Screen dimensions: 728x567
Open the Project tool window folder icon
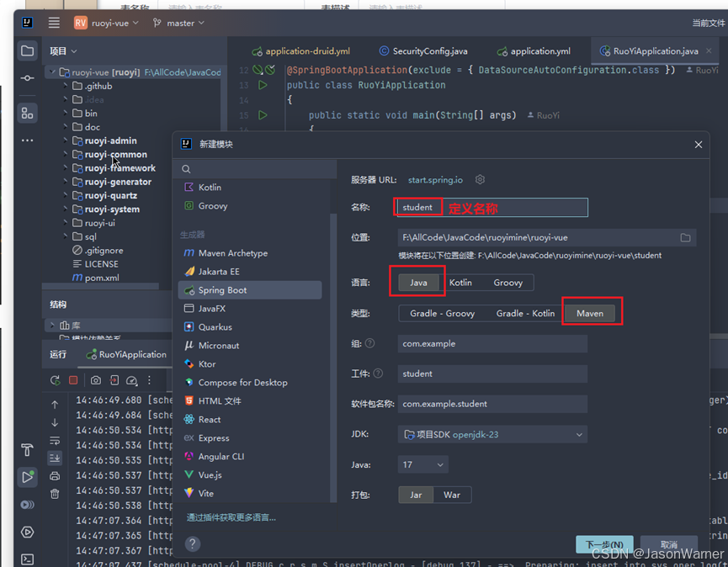[x=28, y=50]
